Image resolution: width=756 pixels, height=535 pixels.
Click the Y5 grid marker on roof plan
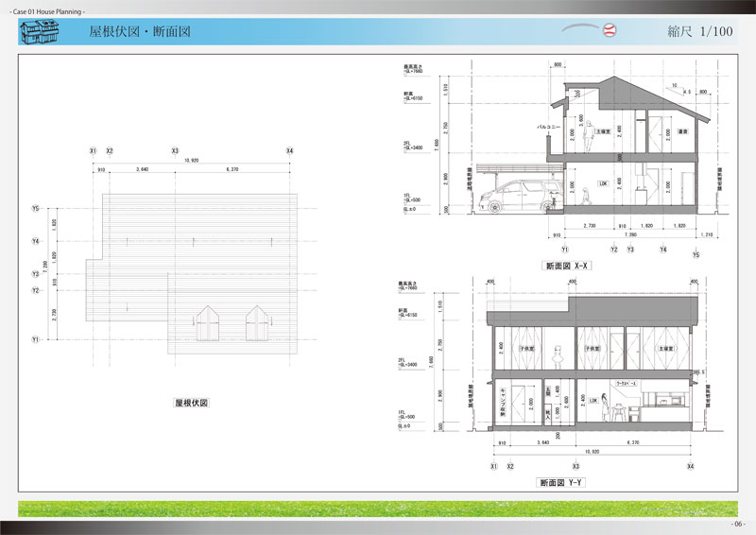[35, 208]
